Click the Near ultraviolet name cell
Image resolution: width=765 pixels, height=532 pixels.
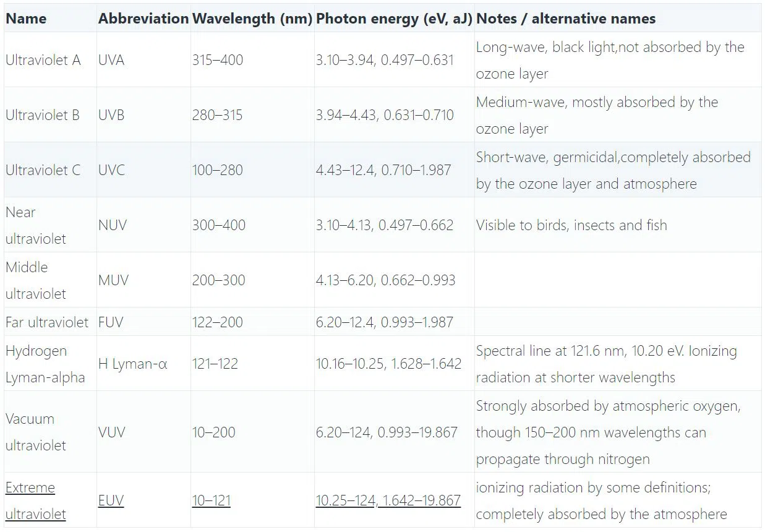point(36,225)
